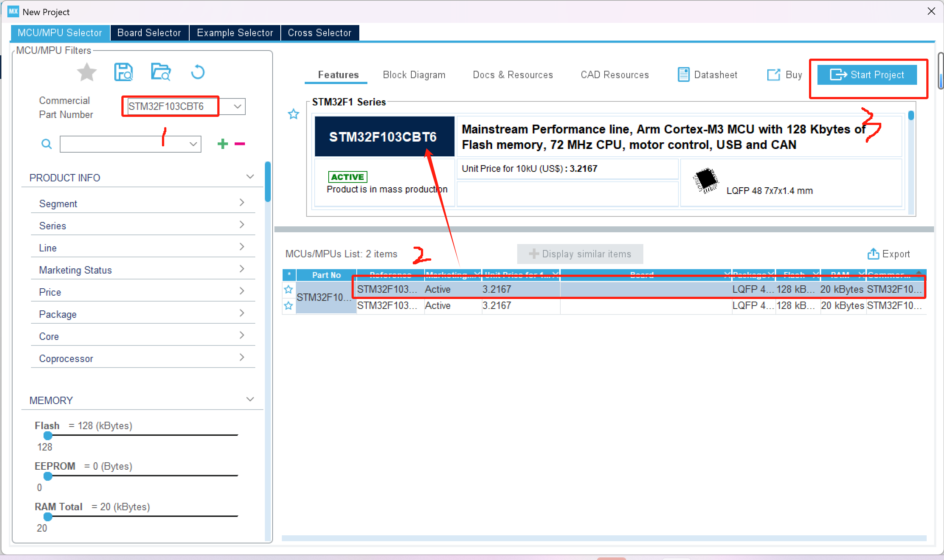This screenshot has height=560, width=944.
Task: Open Commercial Part Number dropdown arrow
Action: click(x=237, y=107)
